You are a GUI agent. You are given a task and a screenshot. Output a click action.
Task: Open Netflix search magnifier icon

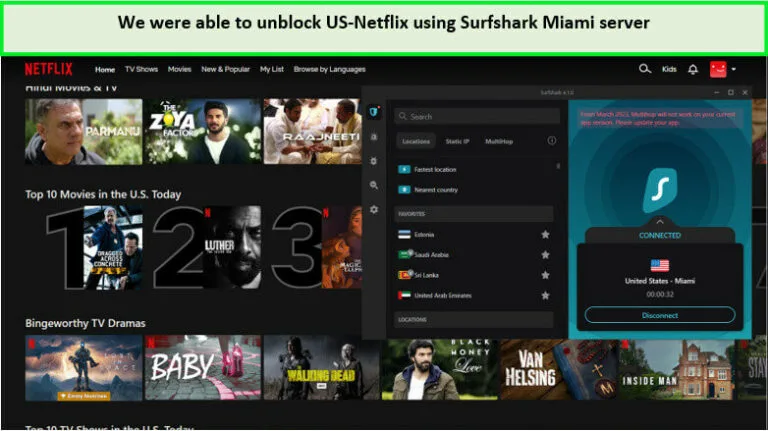[645, 69]
